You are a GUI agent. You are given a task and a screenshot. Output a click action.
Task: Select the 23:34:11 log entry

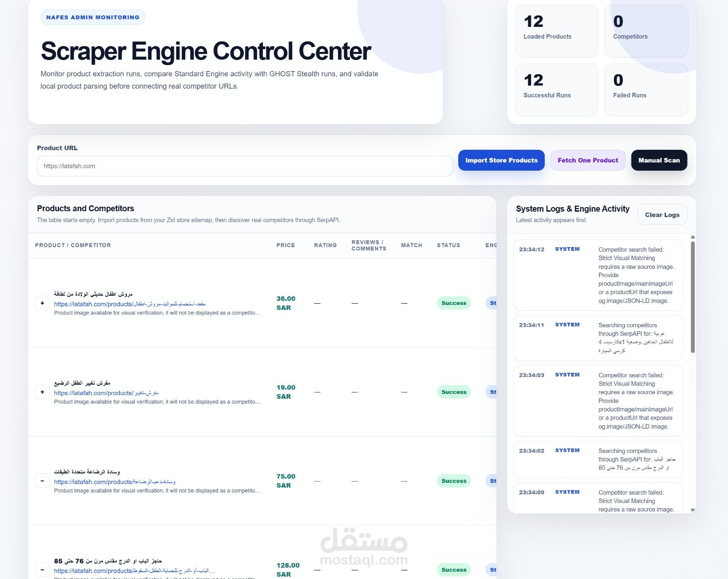click(598, 338)
